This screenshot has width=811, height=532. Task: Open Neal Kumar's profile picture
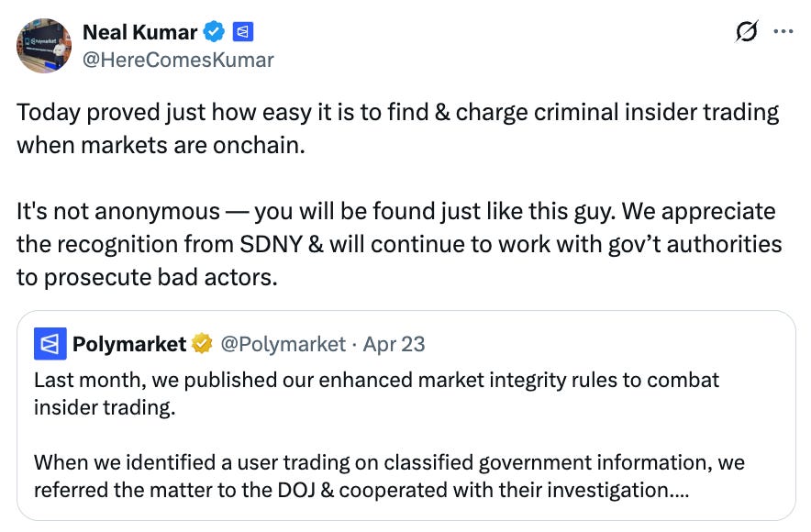click(x=44, y=46)
